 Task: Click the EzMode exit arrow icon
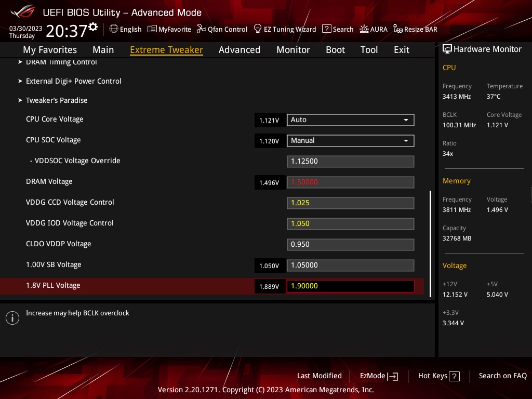[393, 376]
